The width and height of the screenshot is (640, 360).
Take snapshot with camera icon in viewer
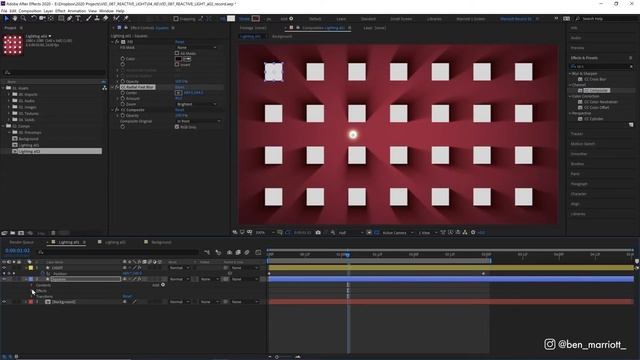pos(318,232)
